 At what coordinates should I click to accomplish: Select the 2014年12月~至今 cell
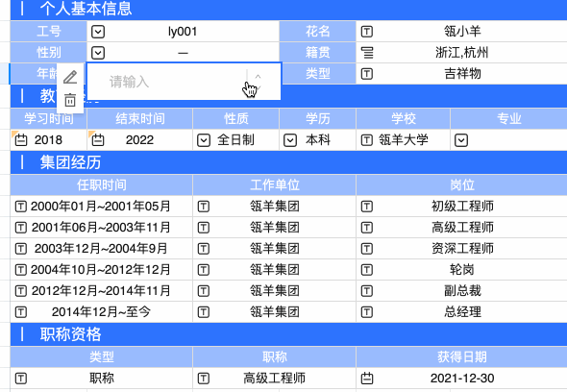(x=102, y=312)
